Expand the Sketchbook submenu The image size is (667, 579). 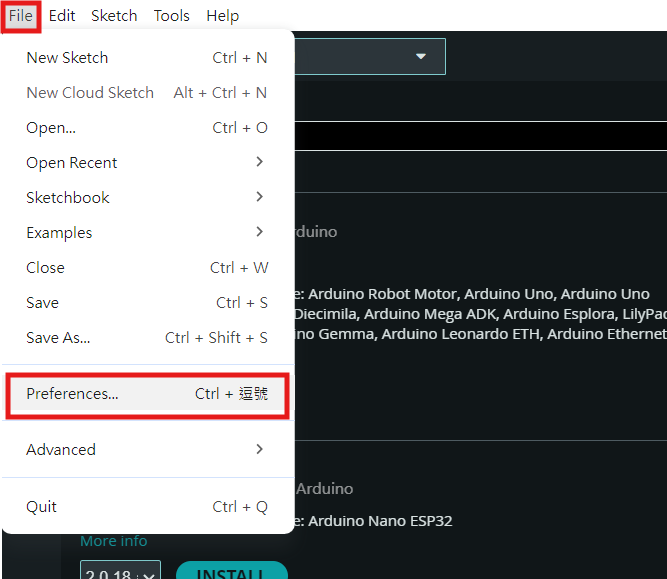coord(147,198)
